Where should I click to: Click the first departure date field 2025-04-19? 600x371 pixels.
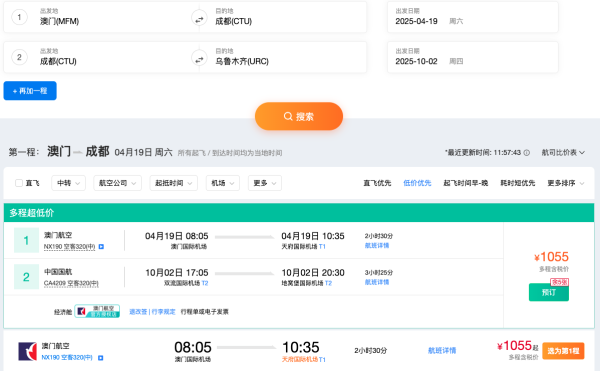click(473, 18)
